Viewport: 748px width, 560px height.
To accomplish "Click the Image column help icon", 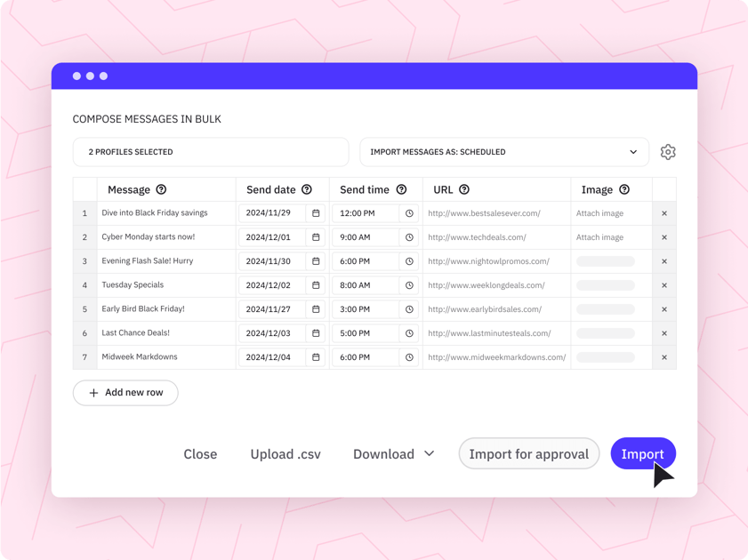I will click(624, 189).
